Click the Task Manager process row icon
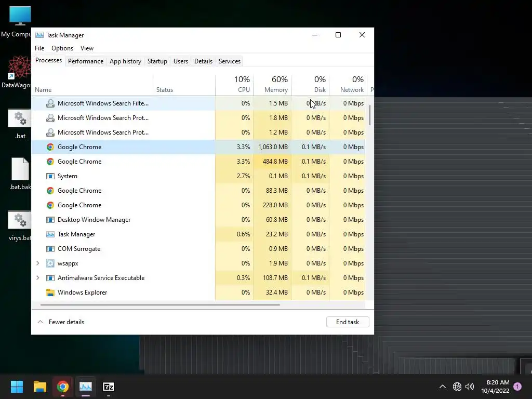The height and width of the screenshot is (399, 532). [50, 234]
